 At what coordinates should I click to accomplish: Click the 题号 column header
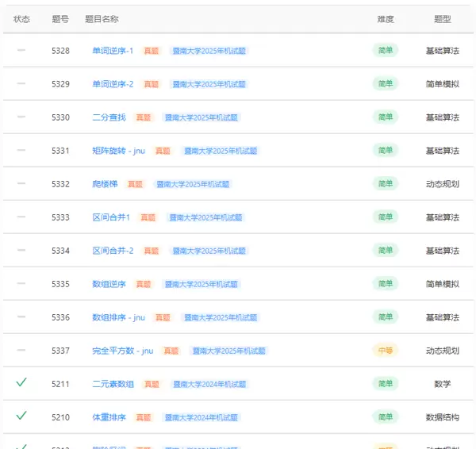(60, 19)
